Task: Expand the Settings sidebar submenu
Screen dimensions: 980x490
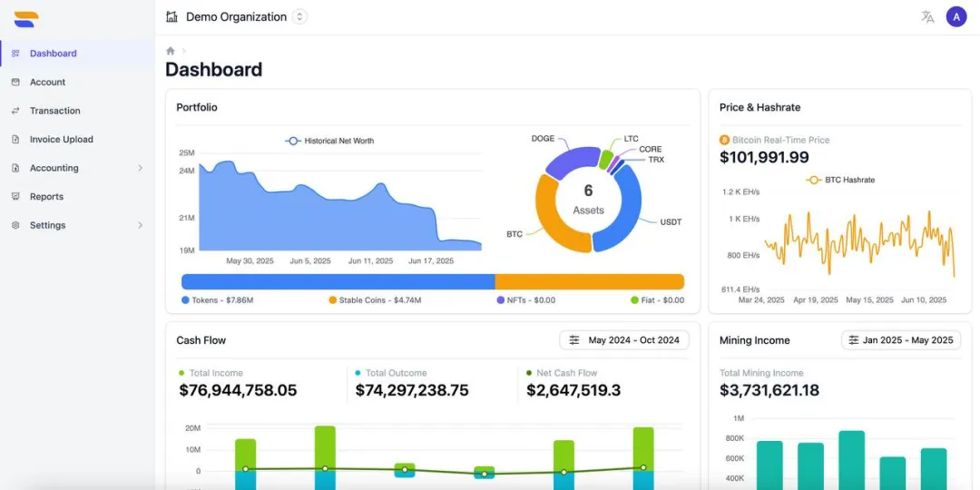Action: [140, 225]
